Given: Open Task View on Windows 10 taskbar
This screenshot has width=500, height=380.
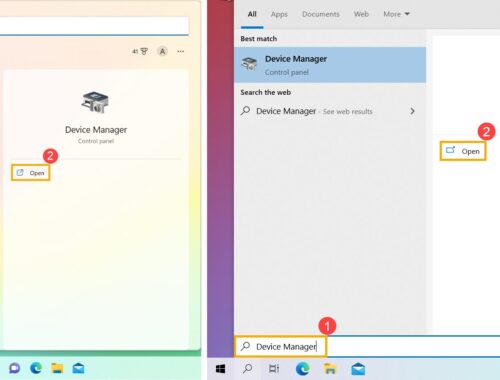Looking at the screenshot, I should [x=274, y=369].
